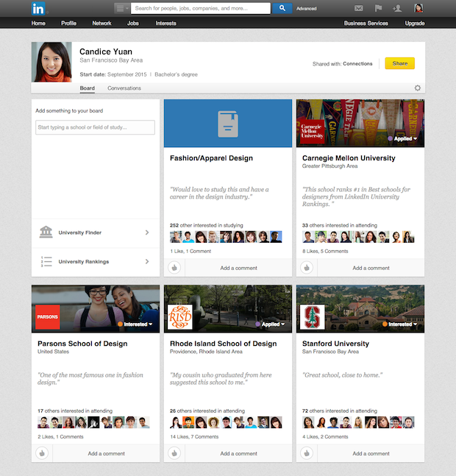Screen dimensions: 456x476
Task: Open Stanford University title
Action: [335, 344]
